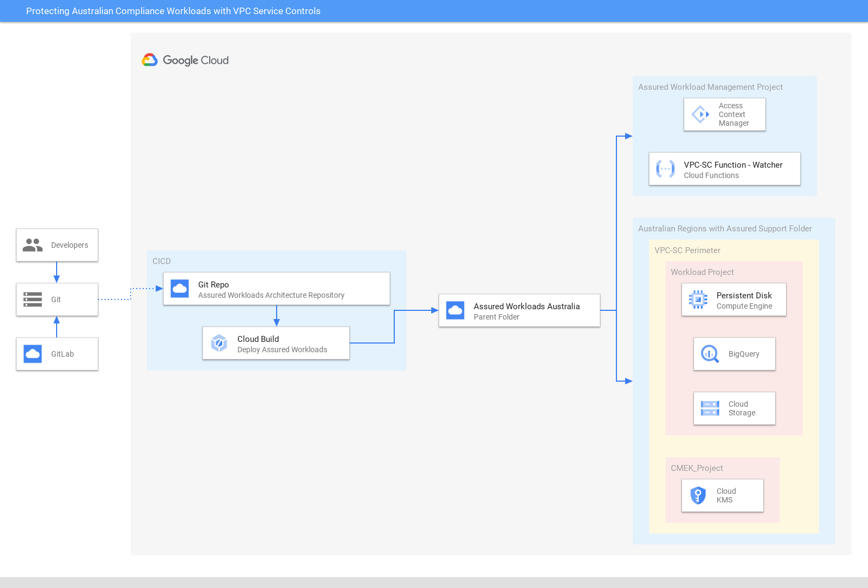Click the Git Repo cloud icon
This screenshot has width=868, height=588.
pos(180,289)
